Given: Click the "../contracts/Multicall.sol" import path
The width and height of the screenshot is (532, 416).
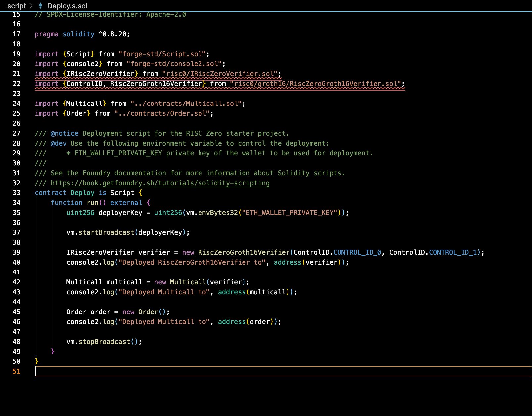Looking at the screenshot, I should click(x=186, y=104).
